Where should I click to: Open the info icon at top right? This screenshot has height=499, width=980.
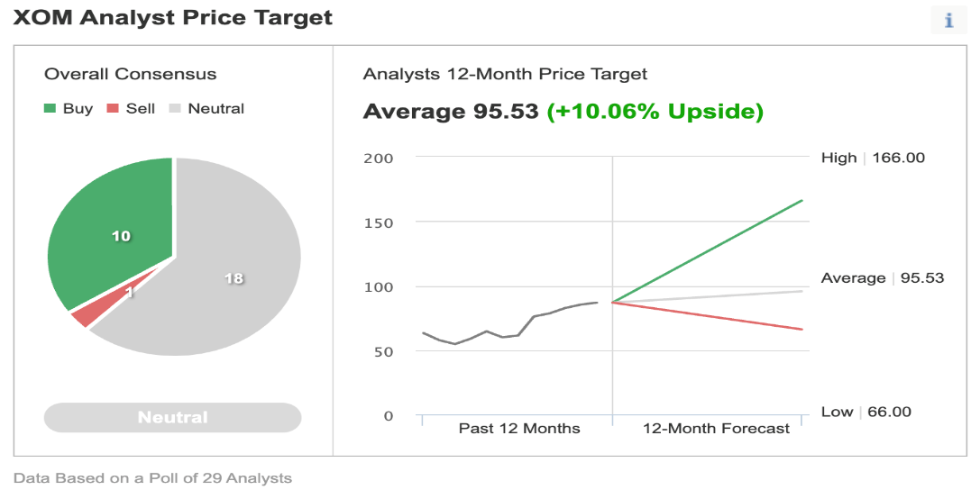(x=948, y=20)
